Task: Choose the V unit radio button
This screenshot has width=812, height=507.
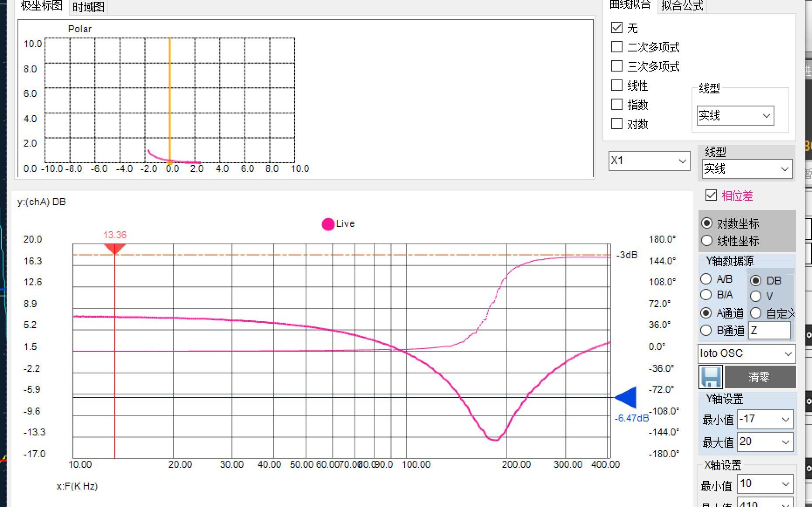Action: coord(756,296)
